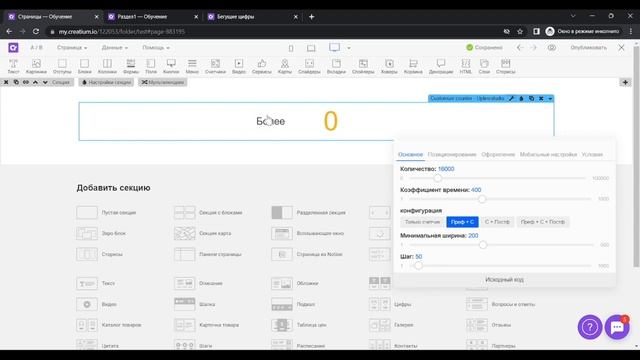
Task: Add Сервисы element with thumbs-up icon
Action: 262,67
